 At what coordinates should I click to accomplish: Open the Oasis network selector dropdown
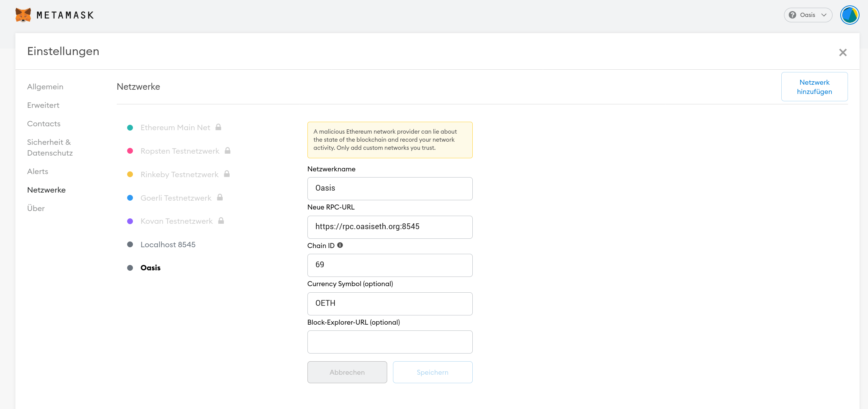(x=808, y=15)
